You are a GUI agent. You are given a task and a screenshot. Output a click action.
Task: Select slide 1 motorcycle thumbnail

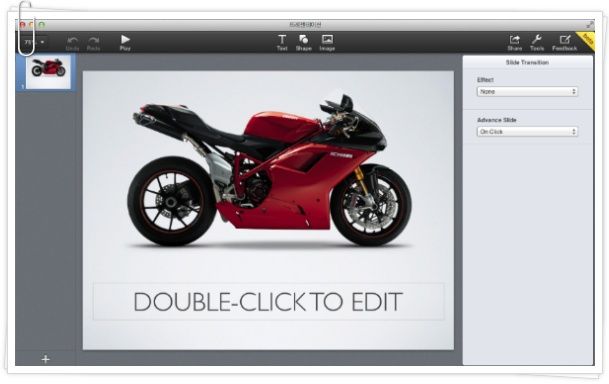[x=48, y=71]
